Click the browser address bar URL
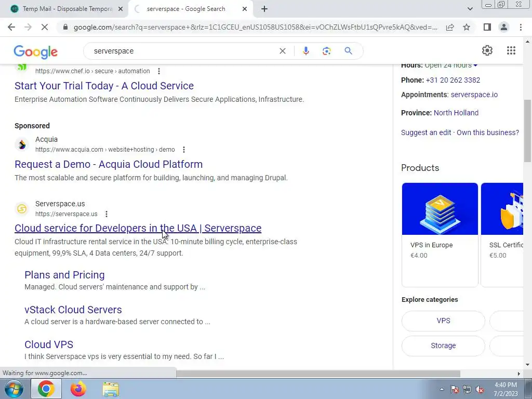532x399 pixels. point(256,27)
